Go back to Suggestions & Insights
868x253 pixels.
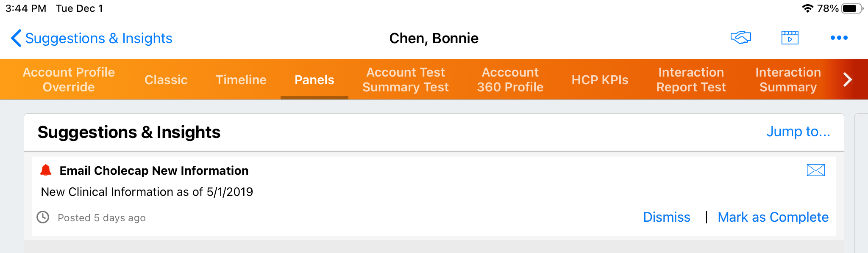pos(98,38)
